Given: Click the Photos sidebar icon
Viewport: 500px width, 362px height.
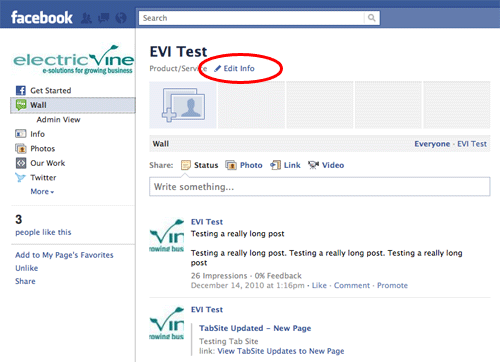Looking at the screenshot, I should click(x=21, y=148).
